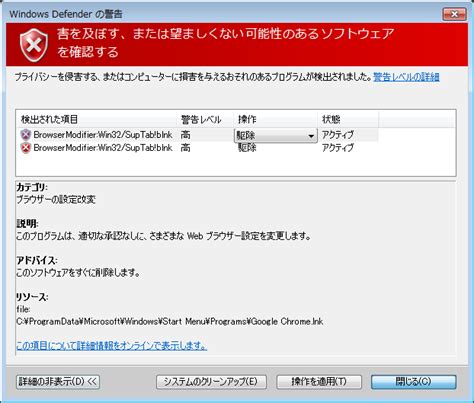Click the shield icon of the first SupTab!blnk row
The height and width of the screenshot is (403, 474).
click(26, 135)
